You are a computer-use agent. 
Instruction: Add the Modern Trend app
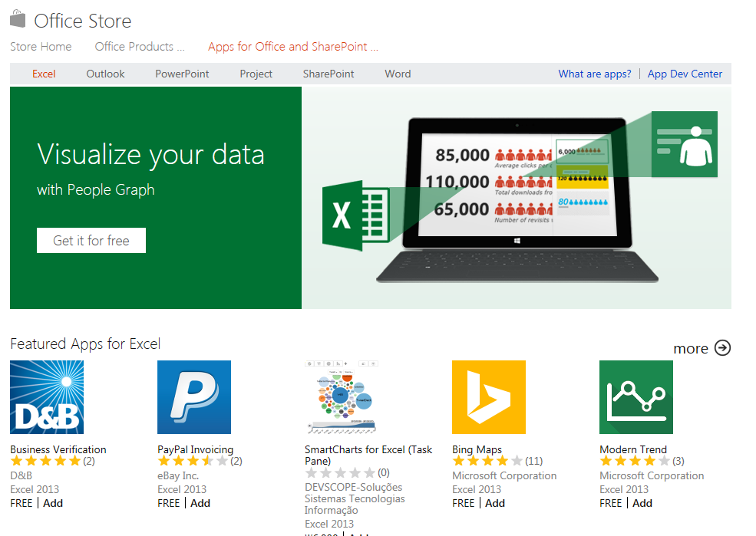click(642, 503)
